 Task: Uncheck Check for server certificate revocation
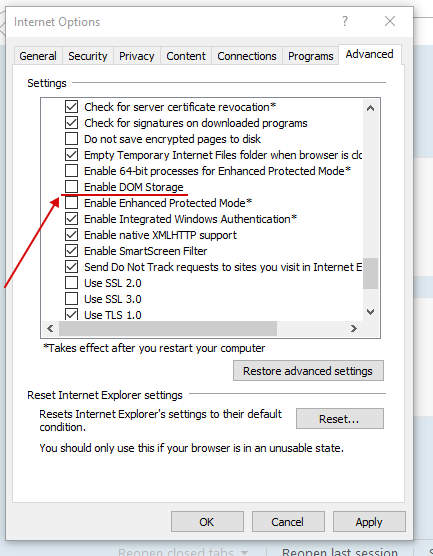71,107
